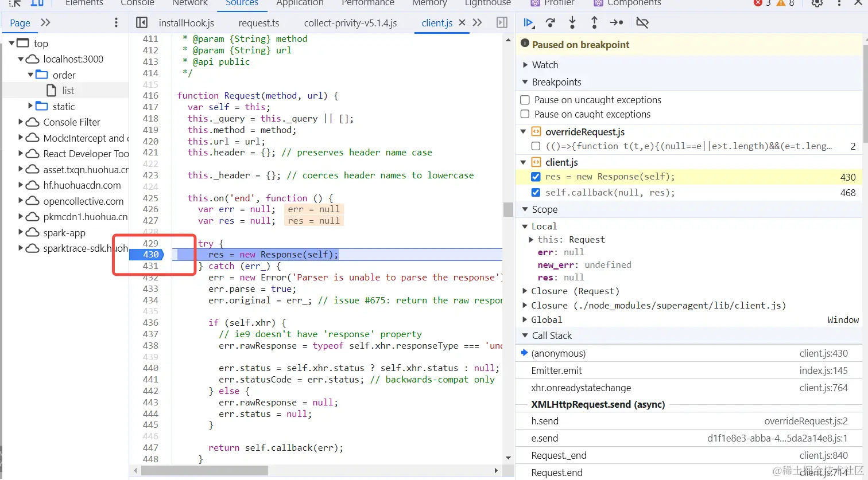Viewport: 868px width, 480px height.
Task: Expand the Closure (Request) scope
Action: click(x=525, y=291)
